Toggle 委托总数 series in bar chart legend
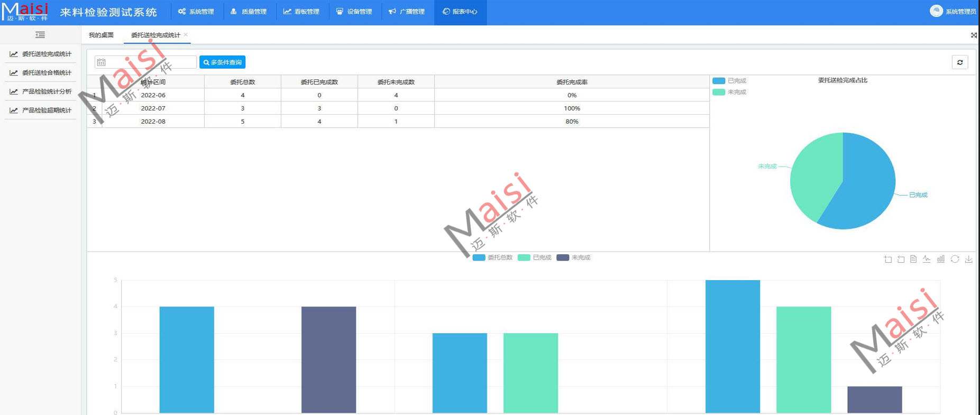The height and width of the screenshot is (415, 980). tap(492, 257)
